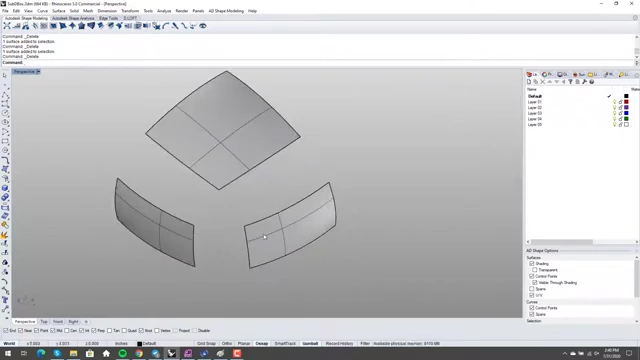The width and height of the screenshot is (640, 360).
Task: Toggle Ortho in the status bar
Action: coord(227,344)
